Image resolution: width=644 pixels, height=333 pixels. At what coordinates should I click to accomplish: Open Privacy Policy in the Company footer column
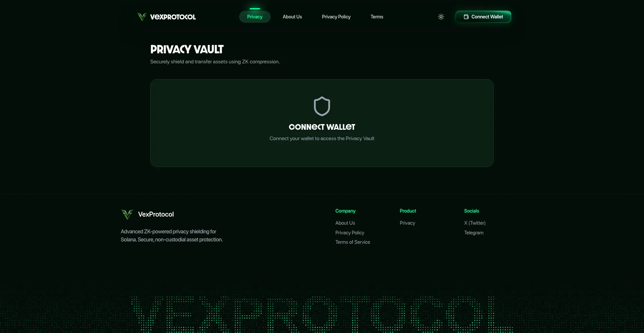click(350, 232)
